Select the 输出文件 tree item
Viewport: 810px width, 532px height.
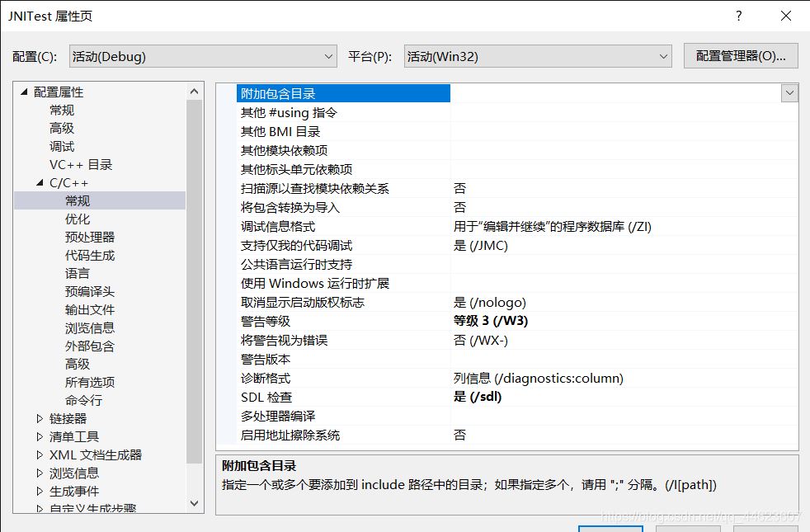point(90,309)
